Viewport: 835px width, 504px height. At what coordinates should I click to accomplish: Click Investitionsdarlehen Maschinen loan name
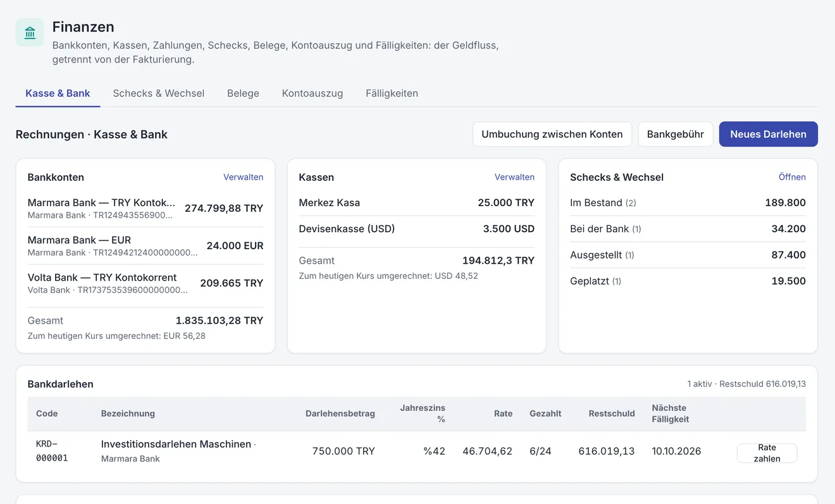coord(176,444)
